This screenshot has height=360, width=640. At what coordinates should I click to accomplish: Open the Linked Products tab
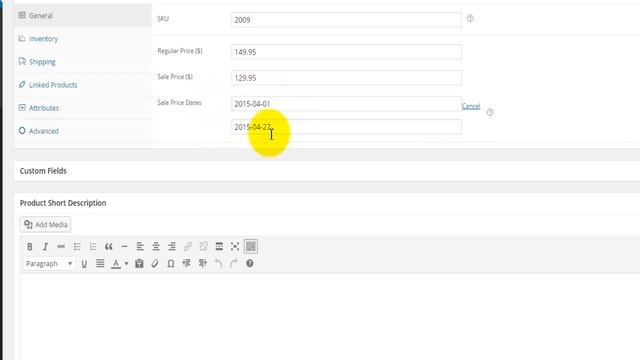click(x=83, y=85)
